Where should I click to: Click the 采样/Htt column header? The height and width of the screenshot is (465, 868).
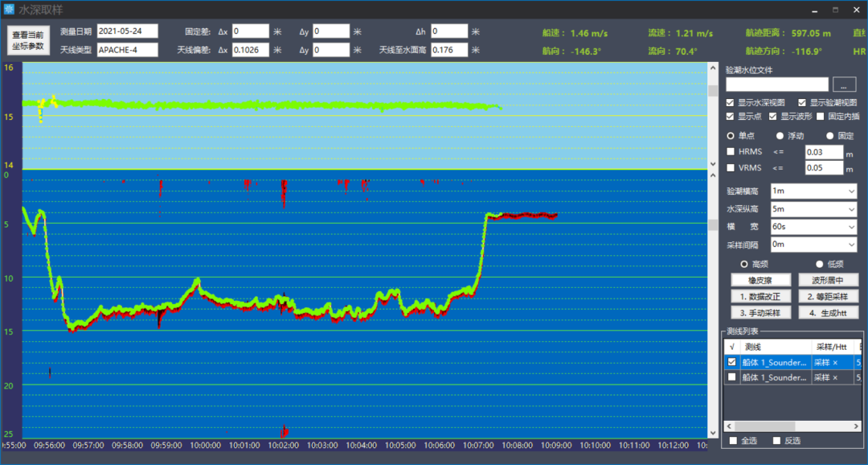[x=832, y=346]
